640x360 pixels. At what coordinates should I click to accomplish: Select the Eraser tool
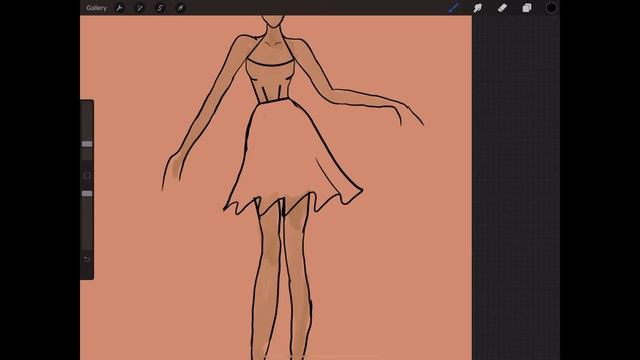502,8
